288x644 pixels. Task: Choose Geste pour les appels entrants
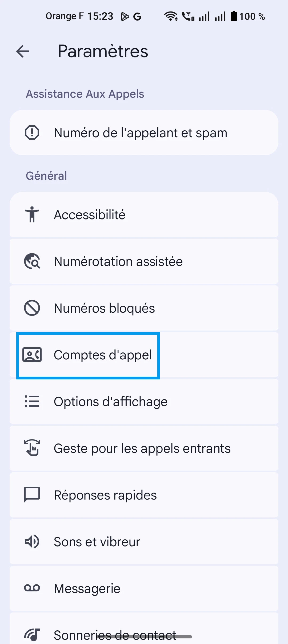pyautogui.click(x=142, y=448)
